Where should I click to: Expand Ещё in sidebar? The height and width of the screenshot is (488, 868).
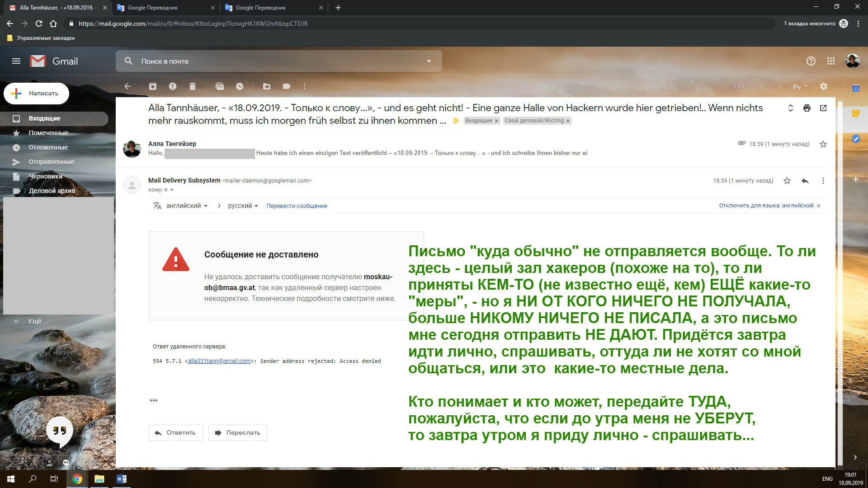35,321
